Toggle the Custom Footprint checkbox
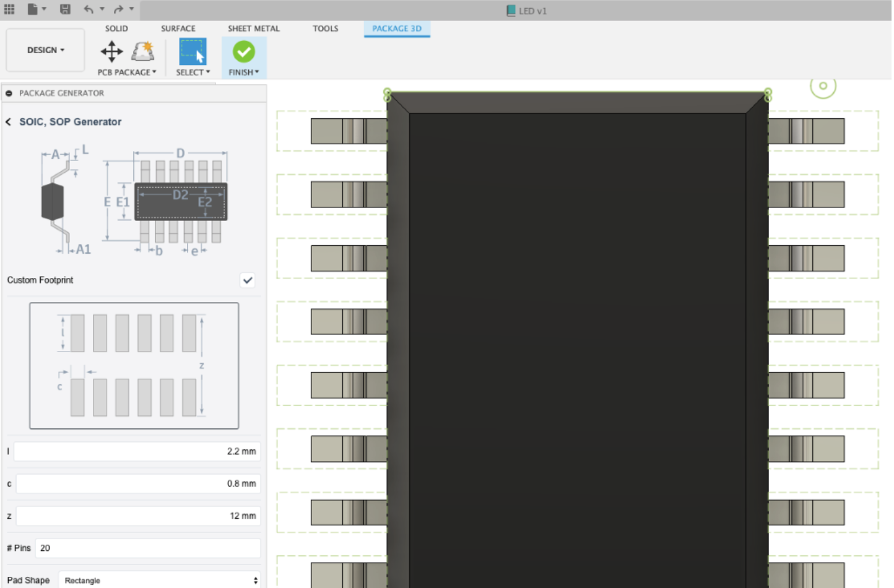 248,280
